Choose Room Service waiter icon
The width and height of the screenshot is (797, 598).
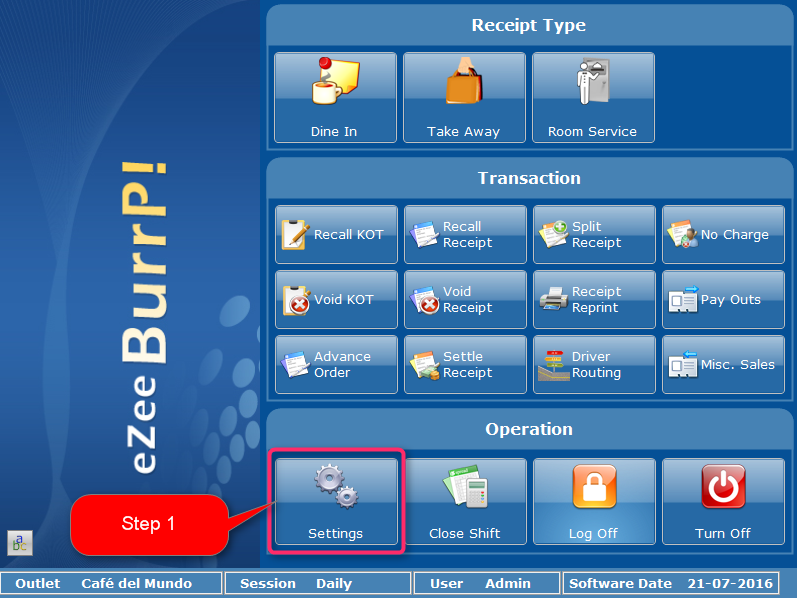[593, 81]
